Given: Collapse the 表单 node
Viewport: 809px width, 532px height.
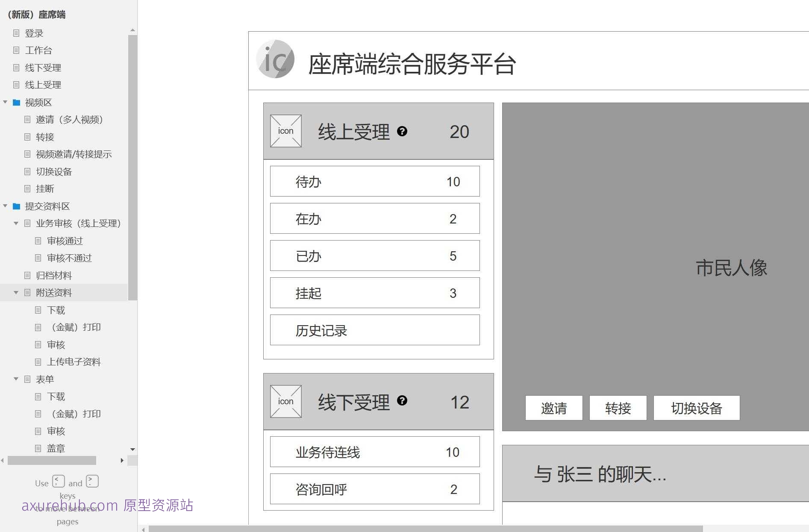Looking at the screenshot, I should 16,379.
